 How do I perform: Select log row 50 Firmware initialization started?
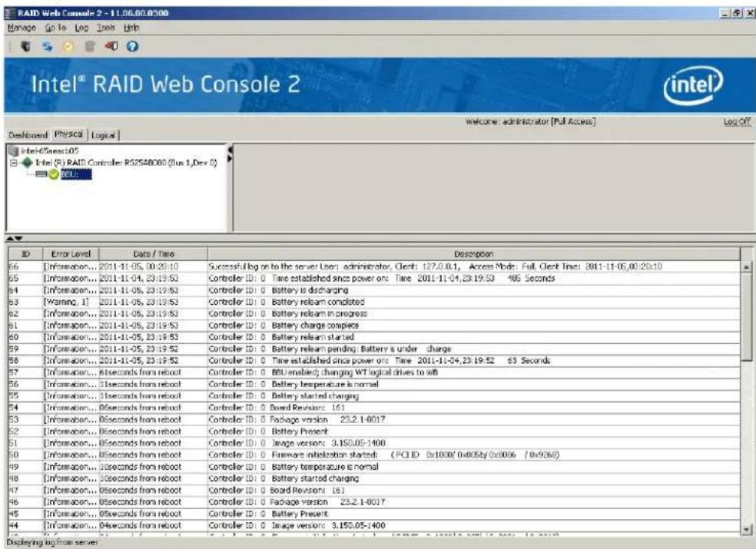click(374, 455)
